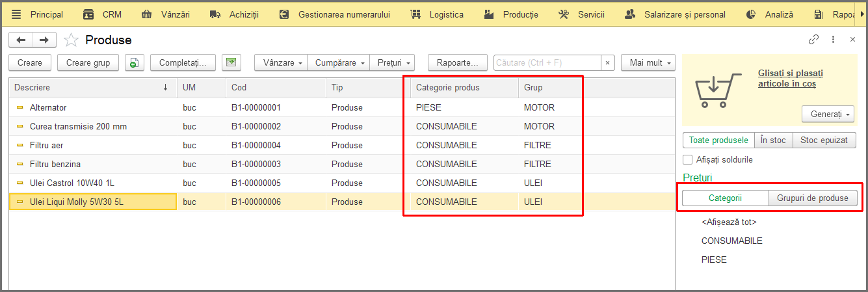Click the Vânzări basket icon
The height and width of the screenshot is (292, 868).
point(147,14)
